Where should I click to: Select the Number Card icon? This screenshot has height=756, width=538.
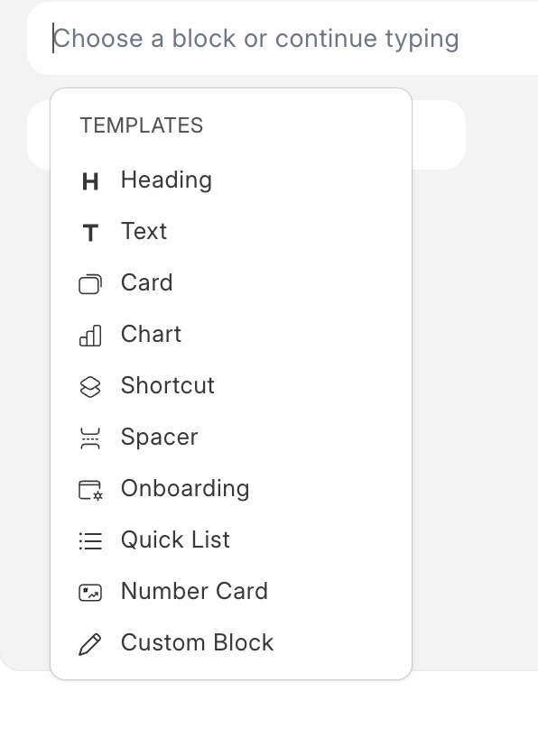click(x=90, y=593)
